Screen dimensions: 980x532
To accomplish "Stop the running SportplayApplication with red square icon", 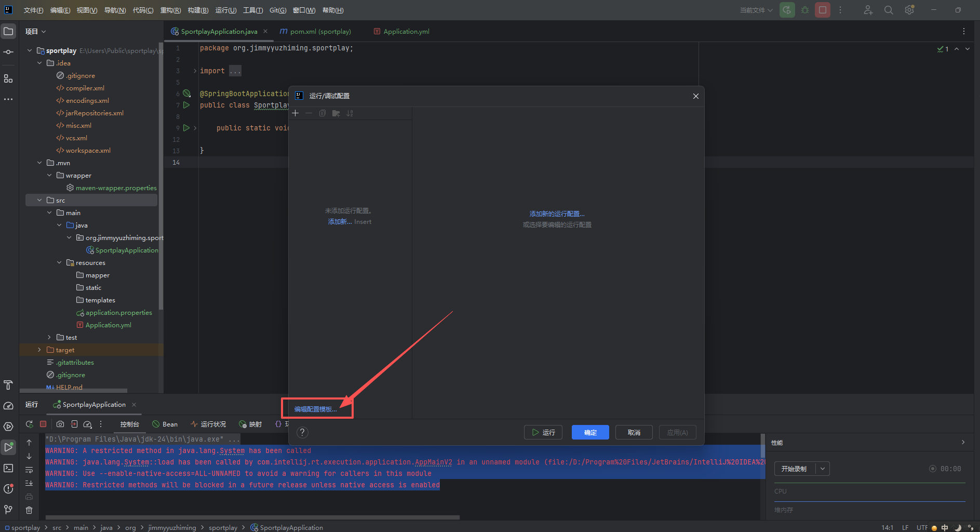I will pyautogui.click(x=44, y=424).
